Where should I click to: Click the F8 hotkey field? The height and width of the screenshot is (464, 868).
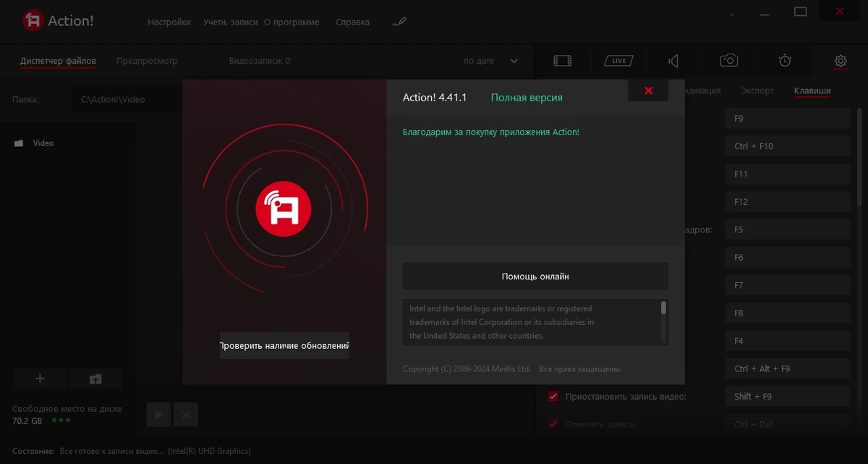pyautogui.click(x=788, y=313)
